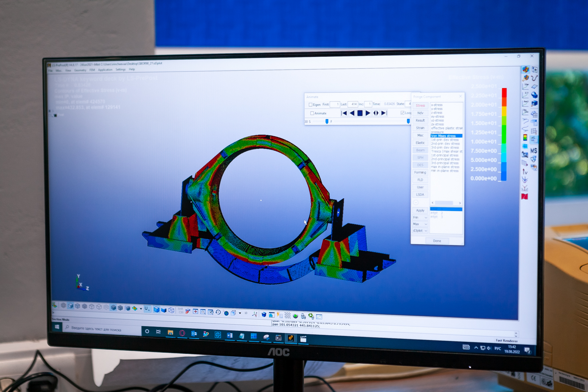Select the Forming fringe category

pos(420,172)
